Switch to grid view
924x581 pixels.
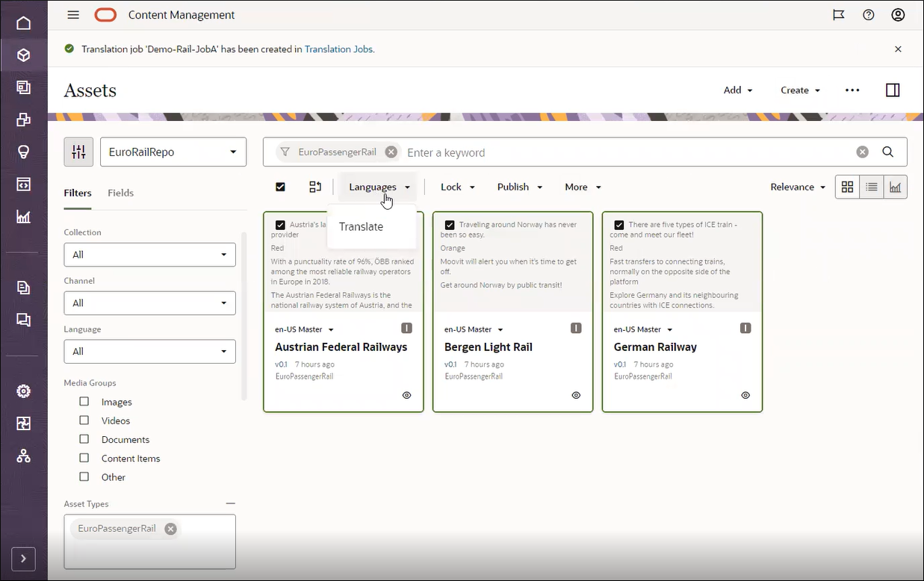point(847,187)
